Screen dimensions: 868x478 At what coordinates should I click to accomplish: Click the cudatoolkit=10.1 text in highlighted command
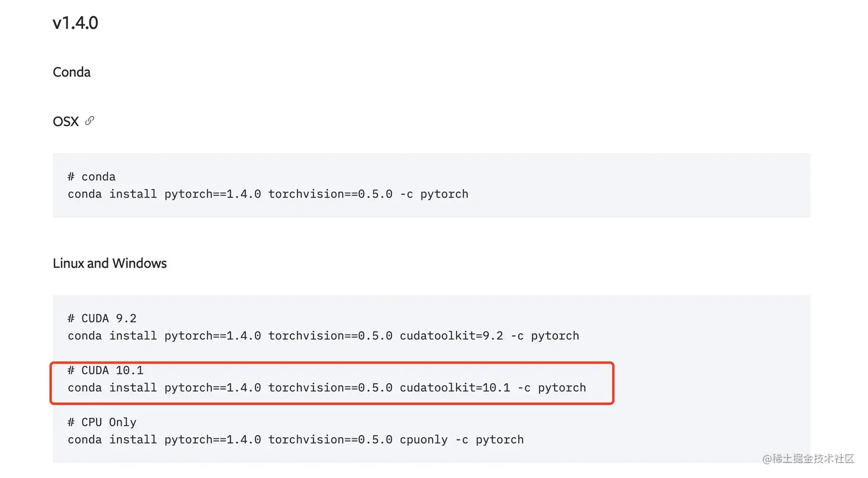point(455,388)
